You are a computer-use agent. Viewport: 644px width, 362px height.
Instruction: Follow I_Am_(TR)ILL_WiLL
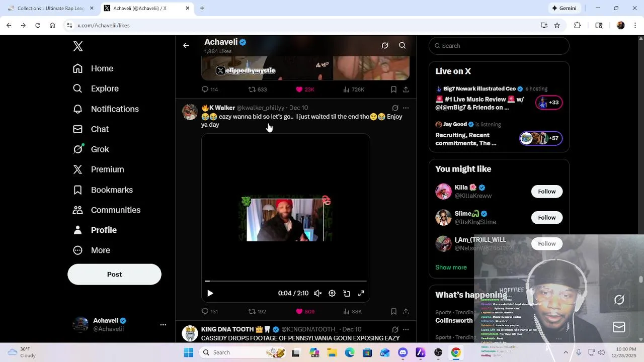[x=546, y=244]
